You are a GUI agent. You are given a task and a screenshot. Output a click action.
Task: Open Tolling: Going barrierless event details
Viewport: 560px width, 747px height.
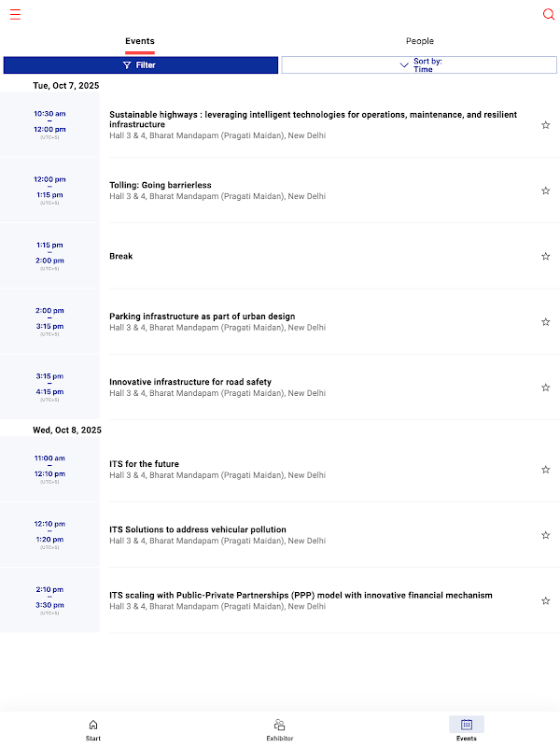pyautogui.click(x=161, y=185)
